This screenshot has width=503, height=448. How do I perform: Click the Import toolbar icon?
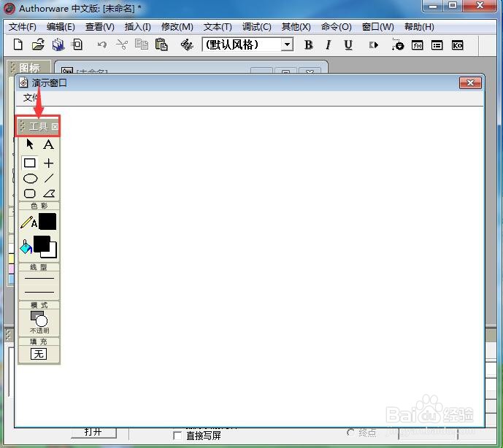[77, 45]
